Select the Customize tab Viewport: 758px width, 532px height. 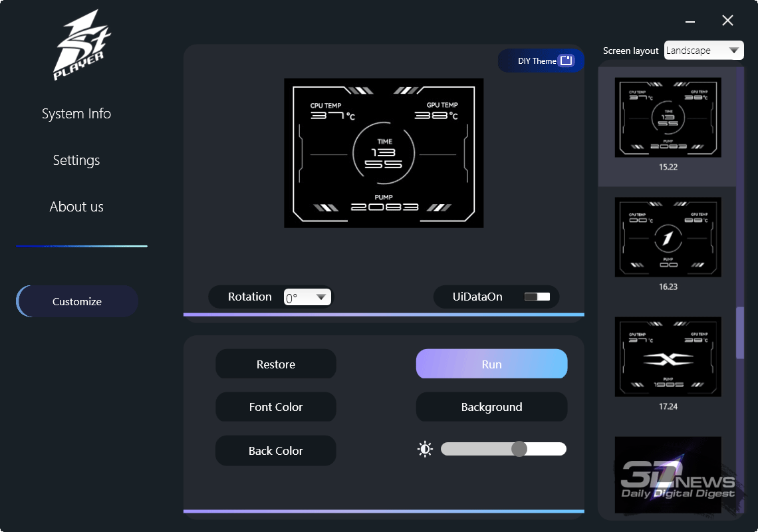coord(77,301)
